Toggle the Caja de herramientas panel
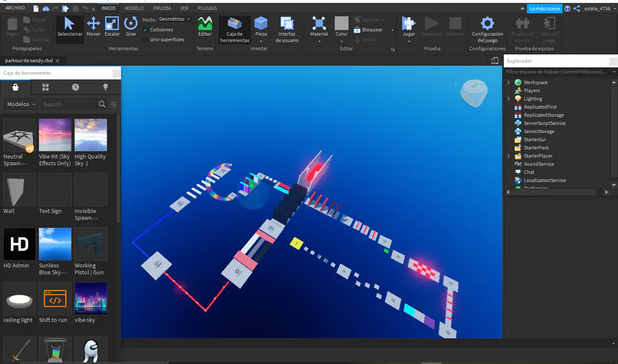Image resolution: width=618 pixels, height=364 pixels. 235,30
